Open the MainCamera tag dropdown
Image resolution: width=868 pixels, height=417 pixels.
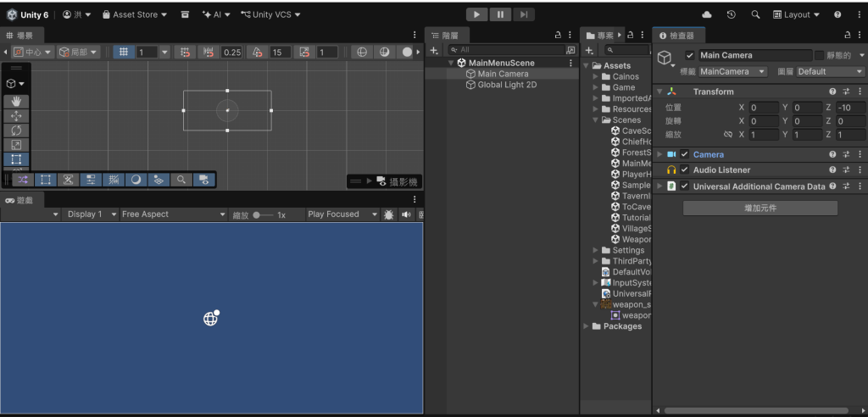[733, 71]
